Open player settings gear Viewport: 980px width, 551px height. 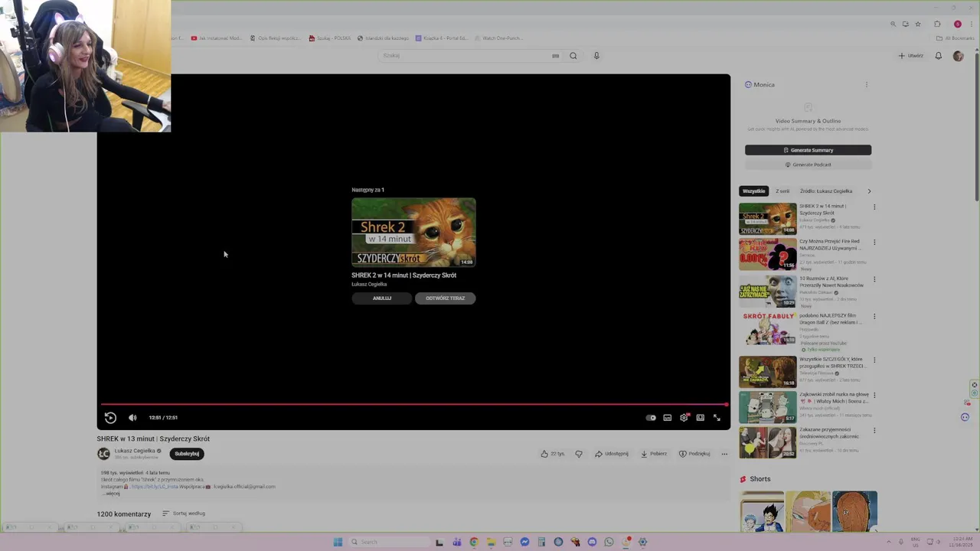[684, 418]
